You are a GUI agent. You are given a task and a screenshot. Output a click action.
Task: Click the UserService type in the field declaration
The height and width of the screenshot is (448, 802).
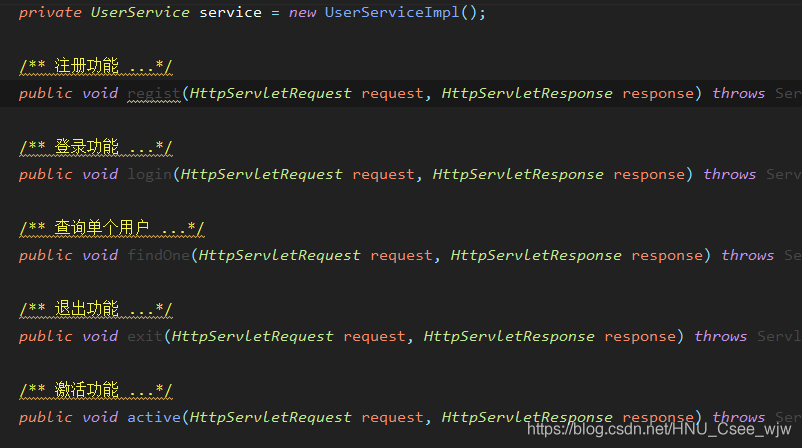[140, 13]
